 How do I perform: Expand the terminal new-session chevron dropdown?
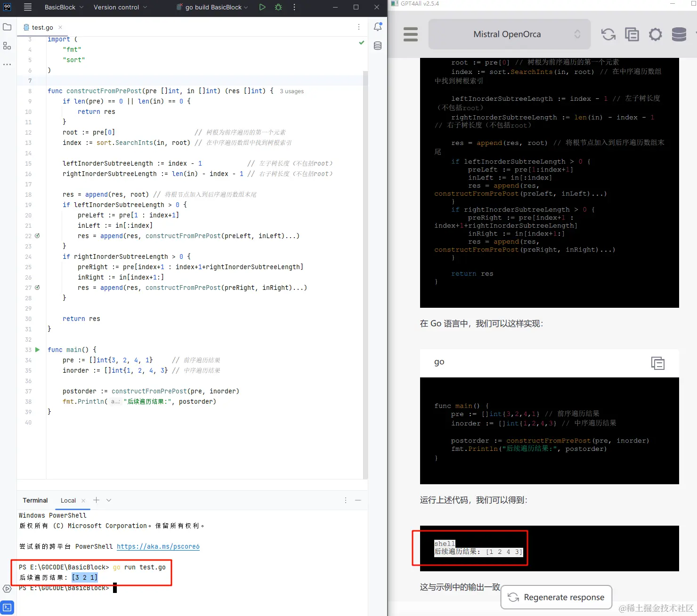[109, 500]
